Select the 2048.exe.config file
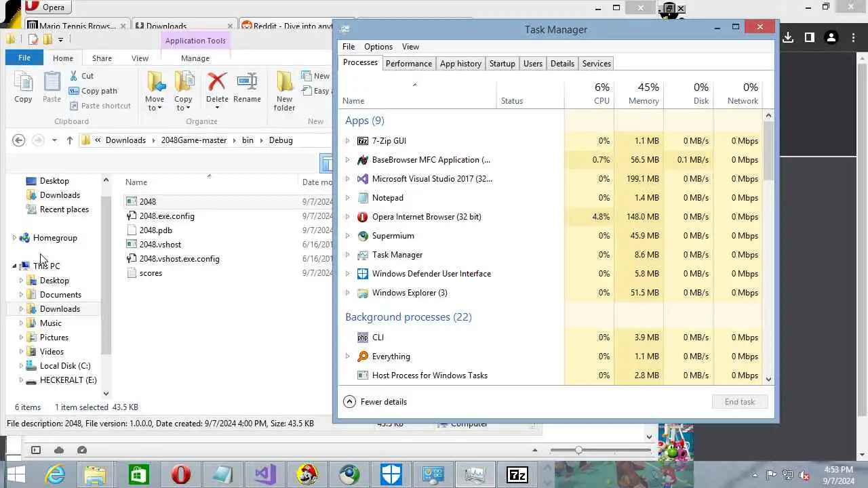868x488 pixels. (x=167, y=216)
